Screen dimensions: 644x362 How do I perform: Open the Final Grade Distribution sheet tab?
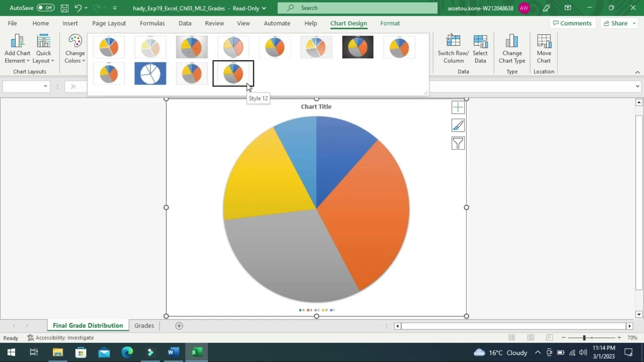tap(88, 326)
